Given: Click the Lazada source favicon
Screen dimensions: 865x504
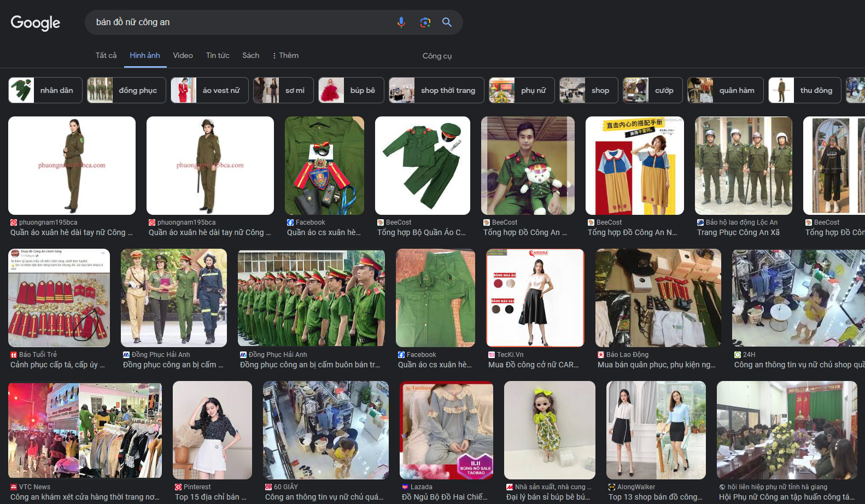Looking at the screenshot, I should (x=405, y=487).
